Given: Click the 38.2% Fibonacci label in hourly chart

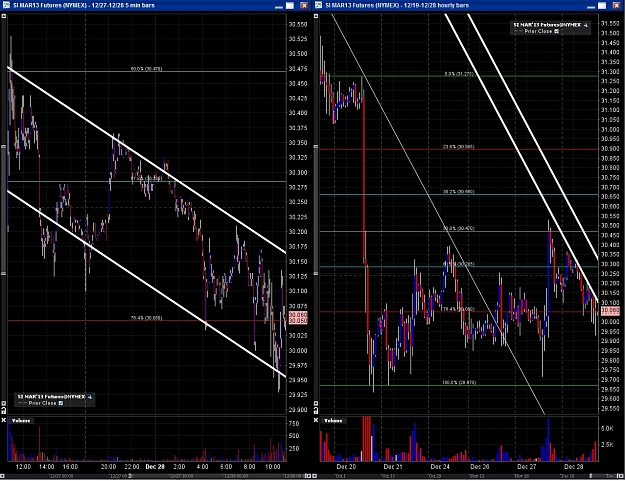Looking at the screenshot, I should 459,192.
